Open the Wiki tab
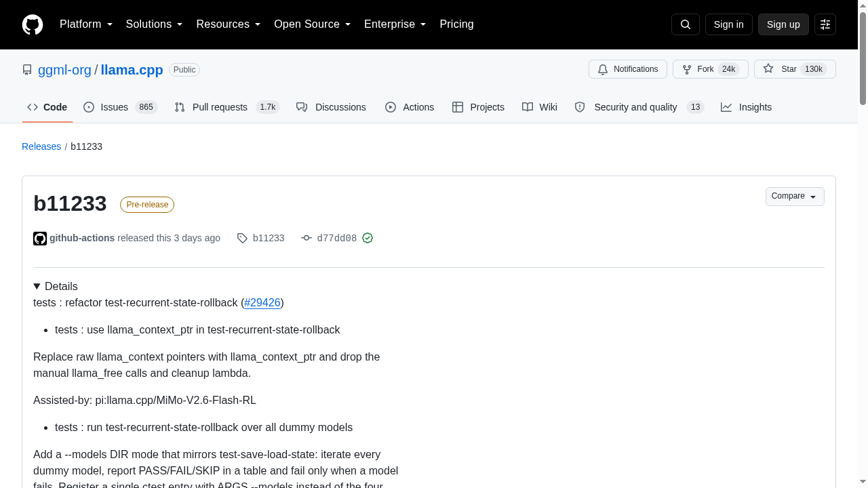 540,107
